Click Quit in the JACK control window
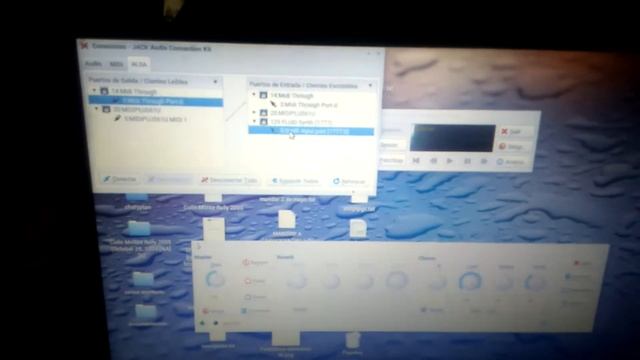 click(x=516, y=131)
